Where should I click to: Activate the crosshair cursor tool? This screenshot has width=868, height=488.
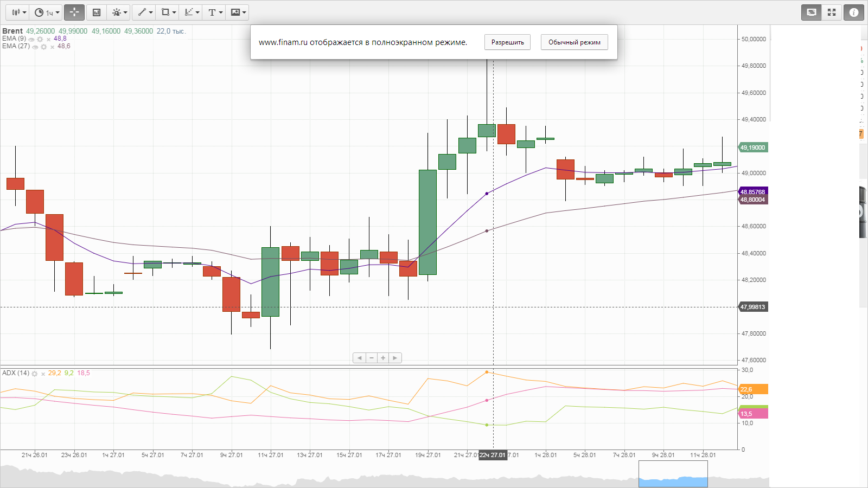point(74,12)
